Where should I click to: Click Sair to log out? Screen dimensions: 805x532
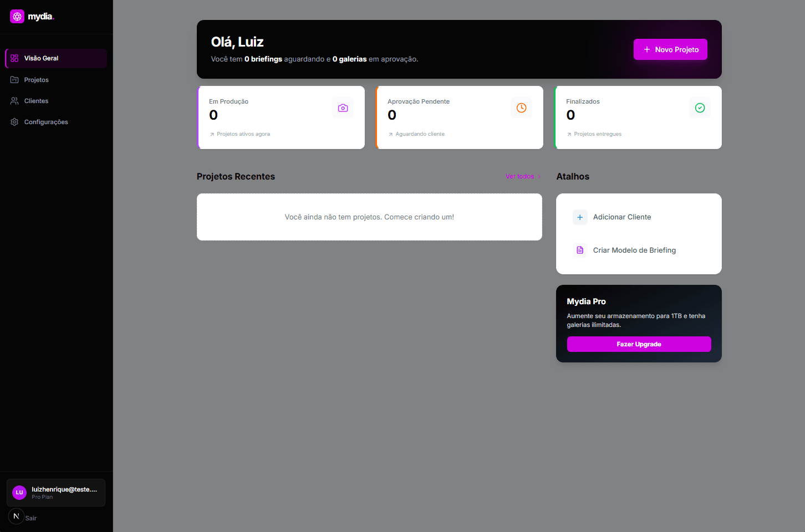[31, 518]
